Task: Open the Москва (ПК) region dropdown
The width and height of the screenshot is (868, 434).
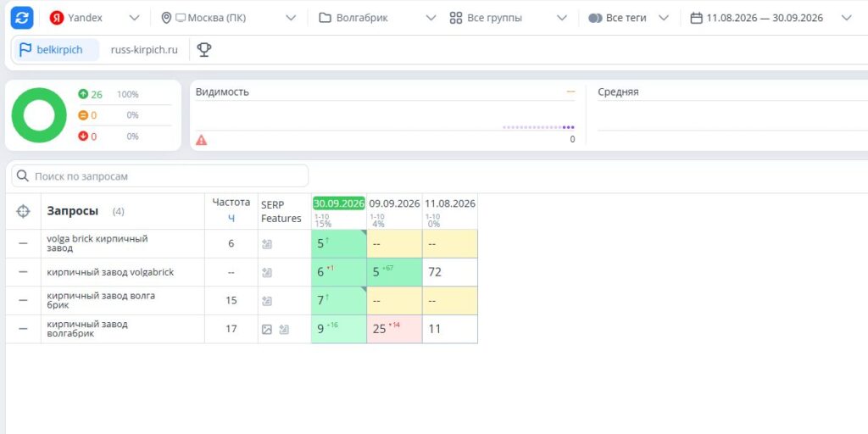Action: tap(229, 18)
